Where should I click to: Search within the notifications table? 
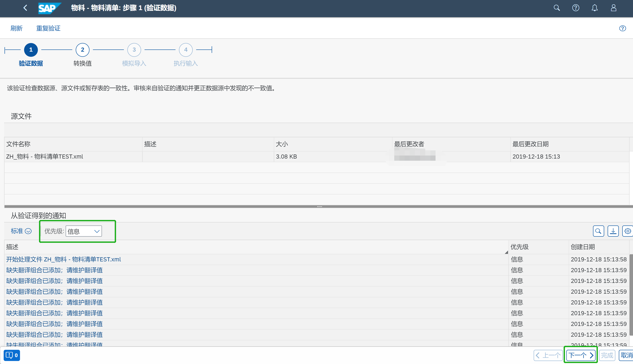[x=598, y=231]
